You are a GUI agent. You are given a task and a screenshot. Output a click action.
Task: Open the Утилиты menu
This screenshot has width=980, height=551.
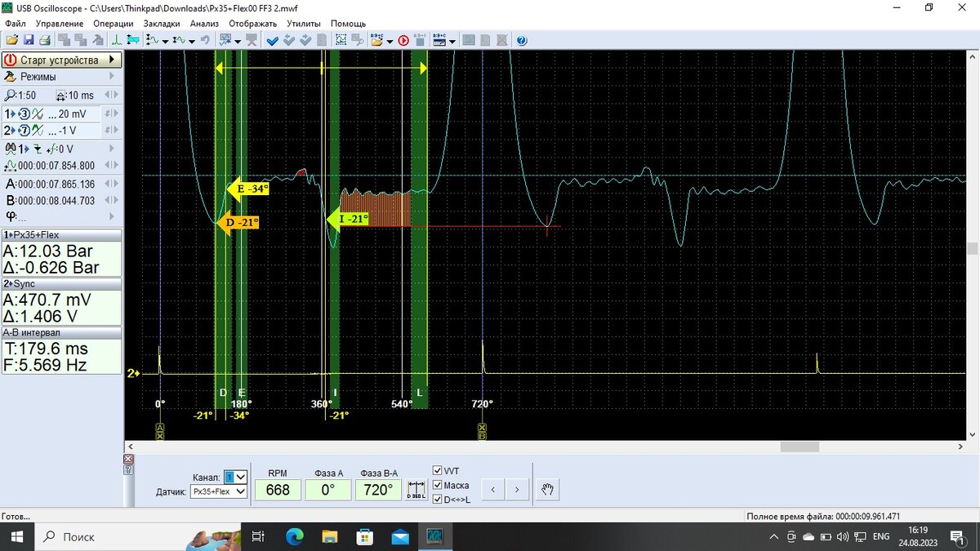(305, 24)
